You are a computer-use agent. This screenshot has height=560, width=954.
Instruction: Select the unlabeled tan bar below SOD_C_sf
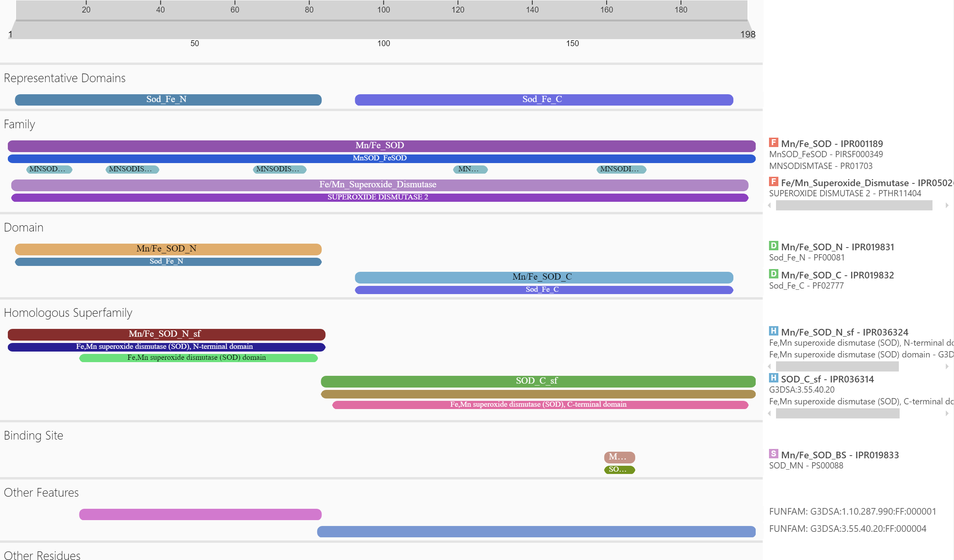click(538, 394)
